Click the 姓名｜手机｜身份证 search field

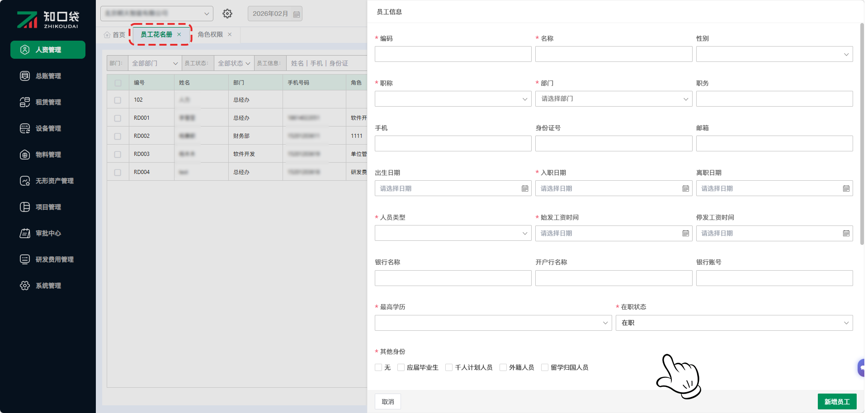click(326, 63)
